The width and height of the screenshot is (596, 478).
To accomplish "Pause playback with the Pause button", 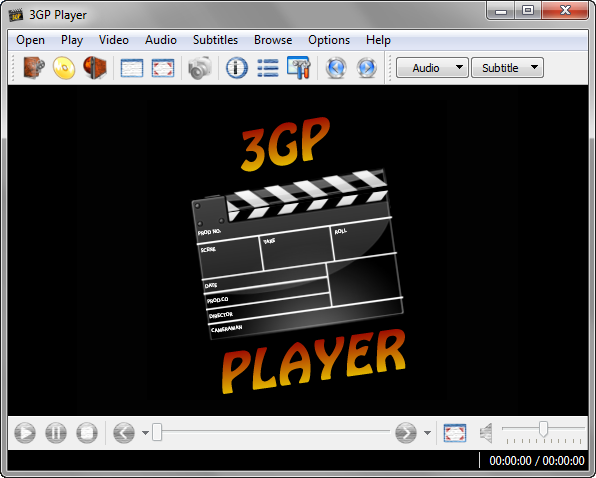I will [56, 432].
